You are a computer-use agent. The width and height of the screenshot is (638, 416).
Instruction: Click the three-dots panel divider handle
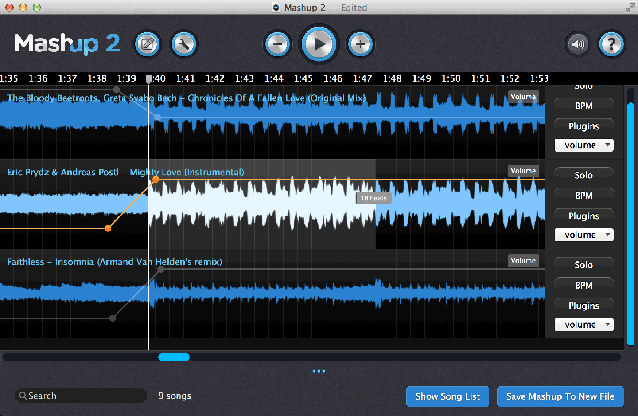319,371
